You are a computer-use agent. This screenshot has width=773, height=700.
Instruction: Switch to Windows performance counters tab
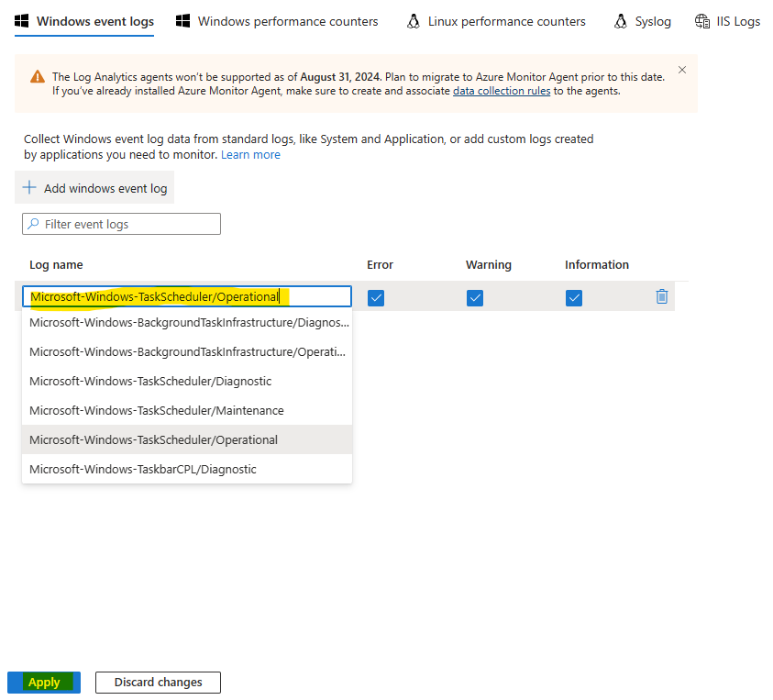coord(277,22)
